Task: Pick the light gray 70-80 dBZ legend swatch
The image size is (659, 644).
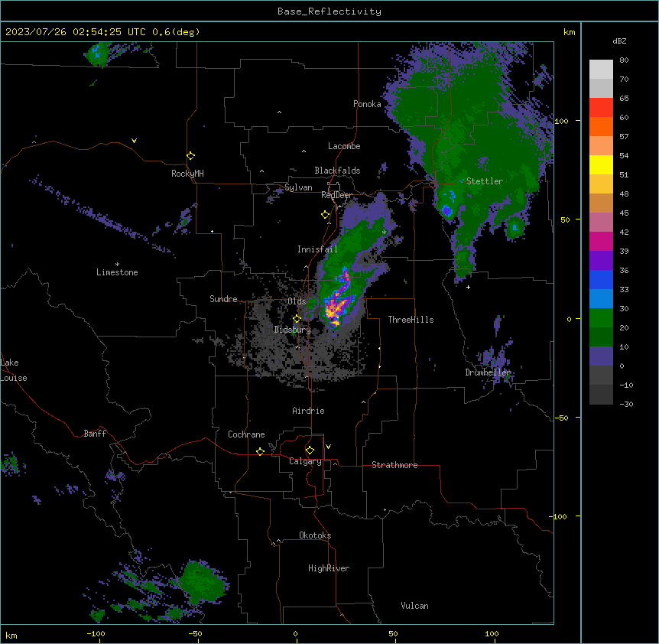Action: click(x=601, y=70)
